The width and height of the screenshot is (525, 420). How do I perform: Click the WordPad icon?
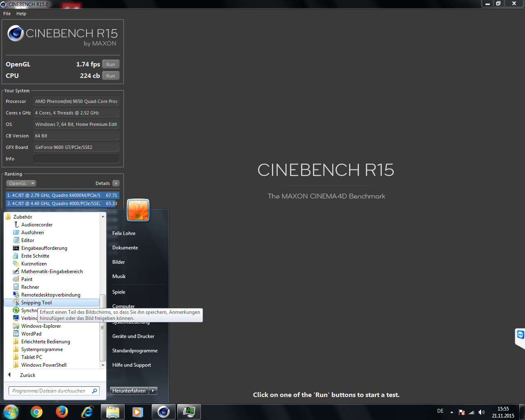(16, 334)
